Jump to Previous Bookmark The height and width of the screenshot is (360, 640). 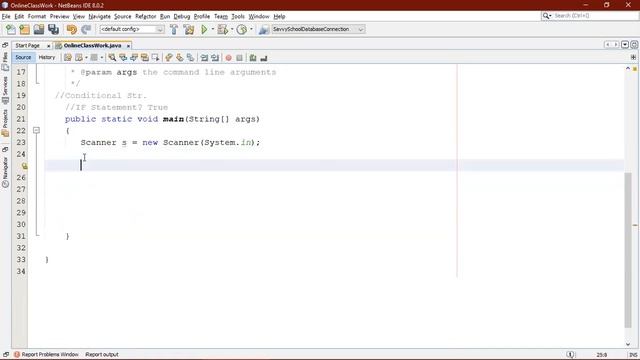click(x=169, y=58)
